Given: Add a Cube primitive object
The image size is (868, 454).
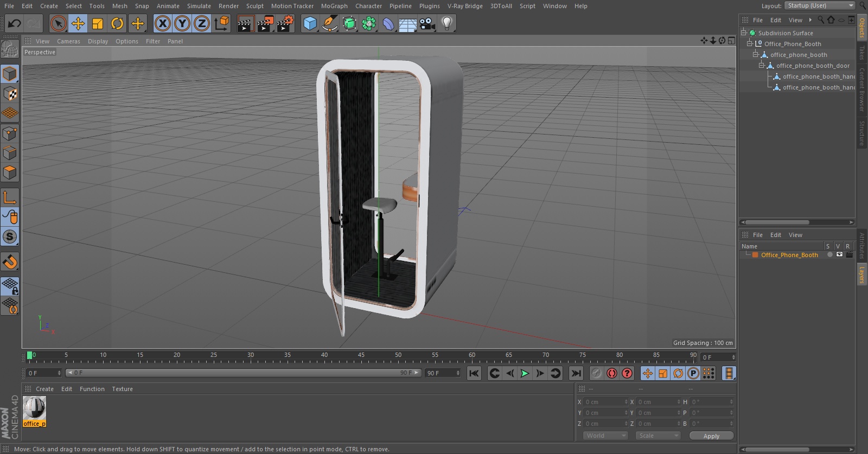Looking at the screenshot, I should [310, 23].
